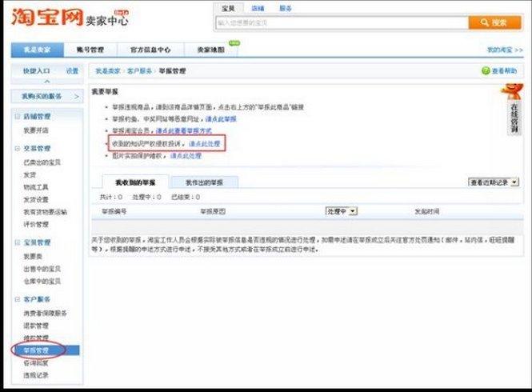Collapse the 快捷入口 panel with up arrow

coord(47,82)
